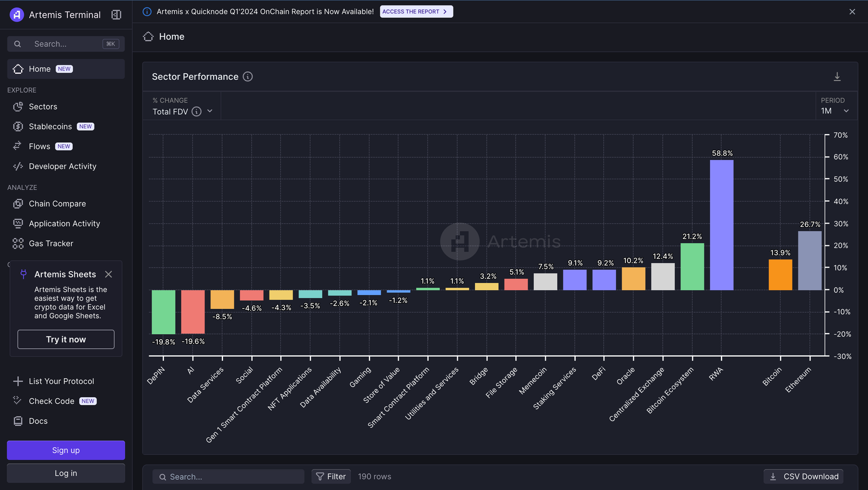Click the sidebar search field
This screenshot has width=868, height=490.
(x=66, y=44)
